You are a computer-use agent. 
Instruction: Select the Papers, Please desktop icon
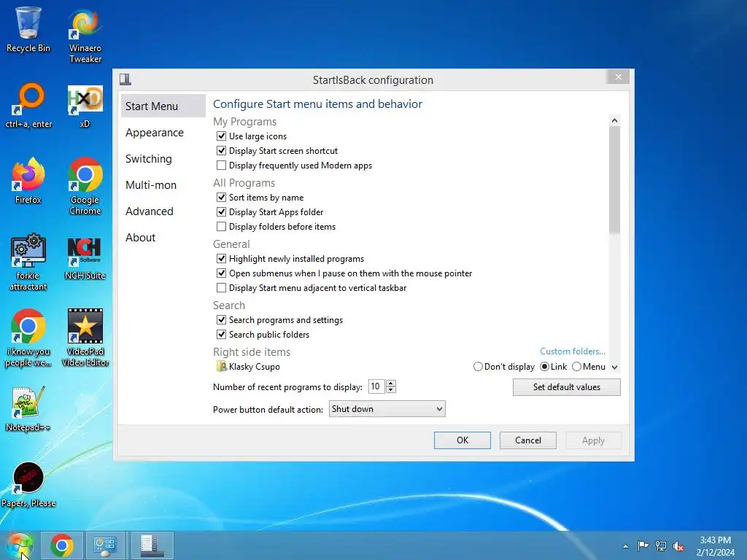[x=28, y=486]
